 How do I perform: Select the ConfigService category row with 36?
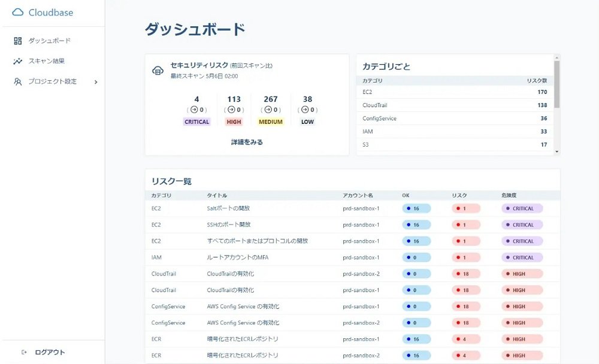[455, 119]
